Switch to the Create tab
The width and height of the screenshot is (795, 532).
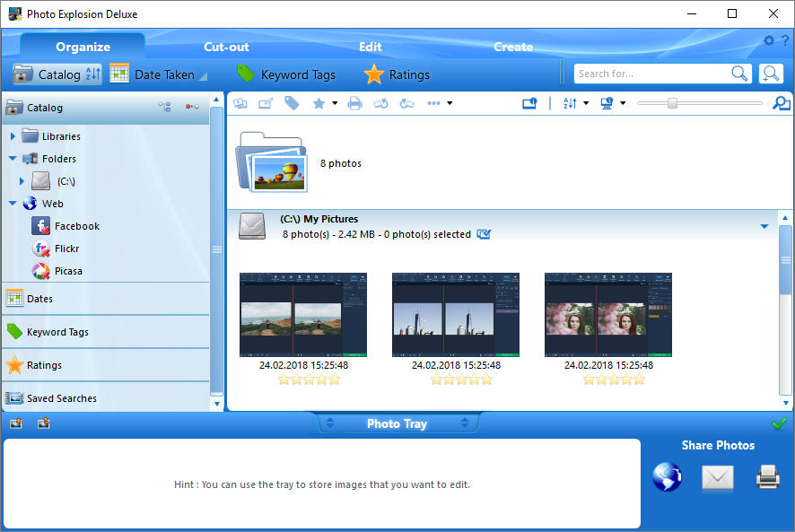[x=513, y=47]
